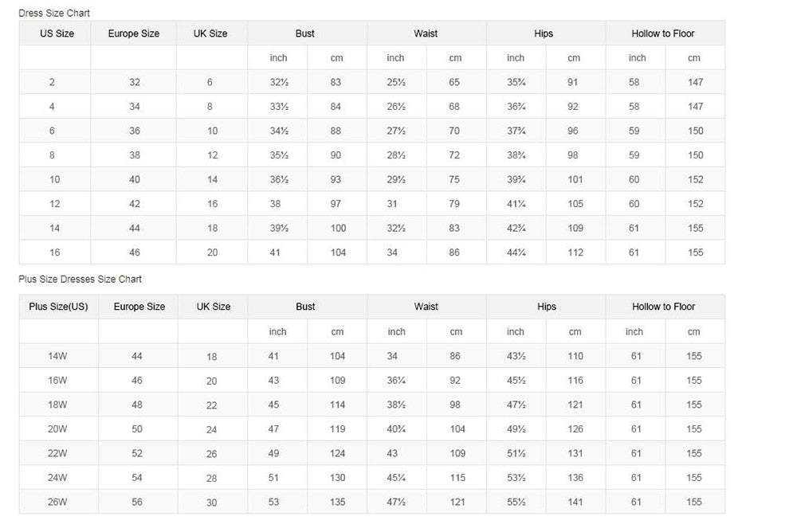Select the US Size column header
Viewport: 797px width, 532px height.
[x=57, y=33]
